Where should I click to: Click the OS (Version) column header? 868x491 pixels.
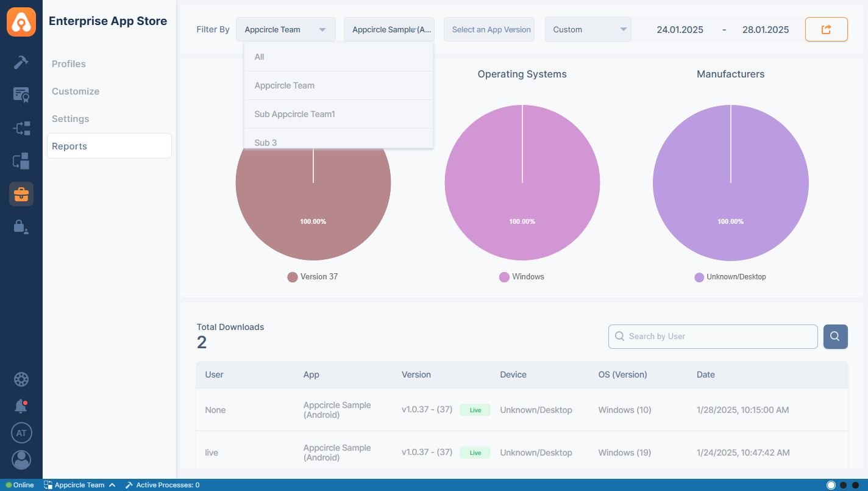623,375
